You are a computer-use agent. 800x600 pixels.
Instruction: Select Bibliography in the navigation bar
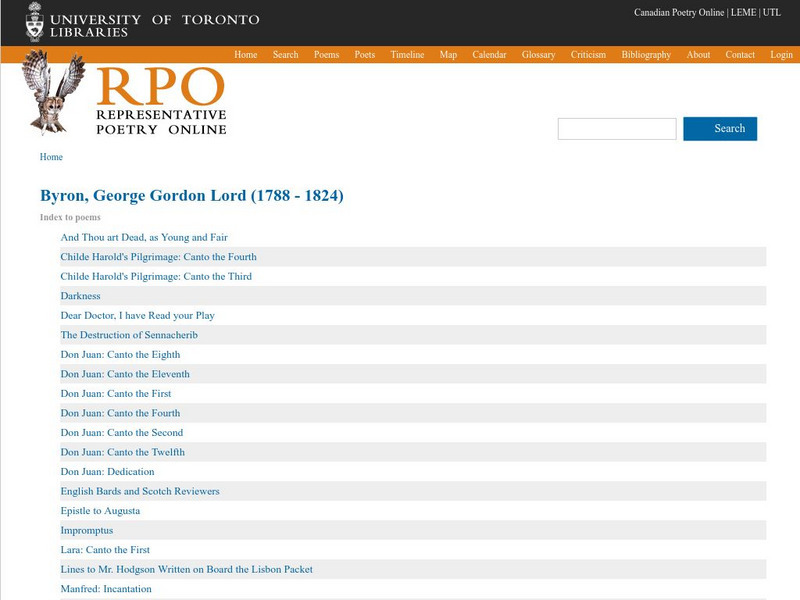[x=646, y=55]
